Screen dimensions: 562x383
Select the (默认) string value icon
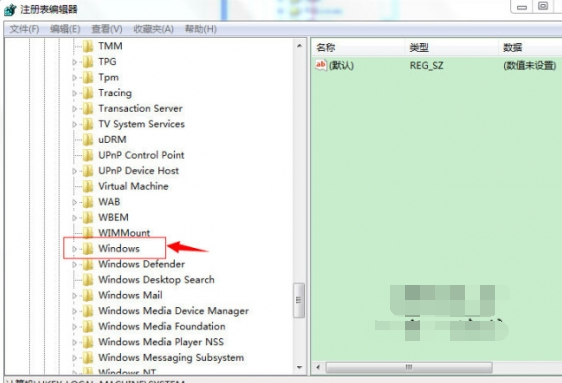(x=321, y=65)
